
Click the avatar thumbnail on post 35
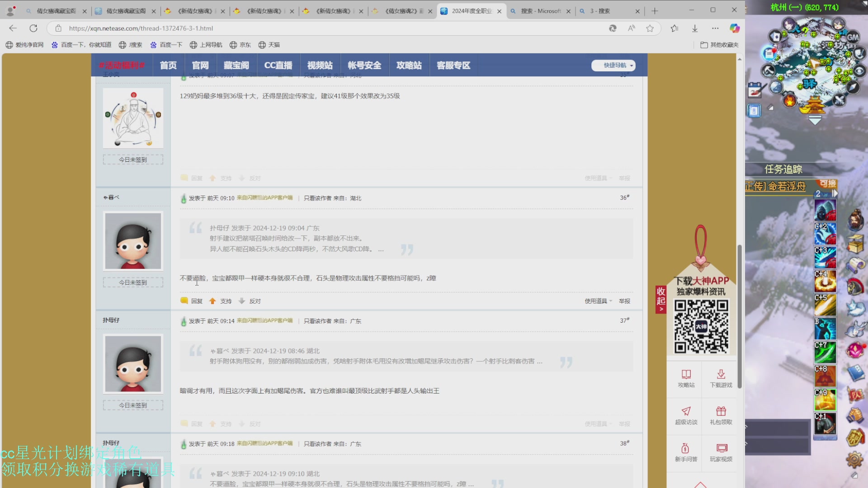click(x=133, y=118)
